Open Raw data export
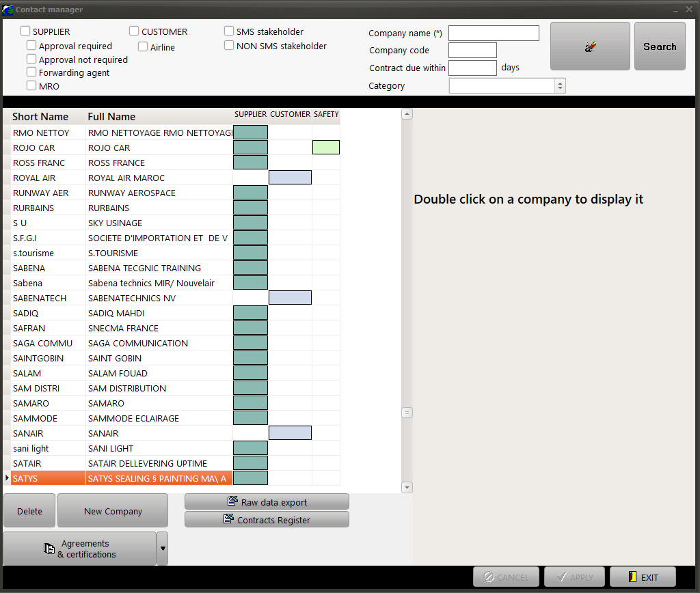The width and height of the screenshot is (700, 593). pos(267,502)
